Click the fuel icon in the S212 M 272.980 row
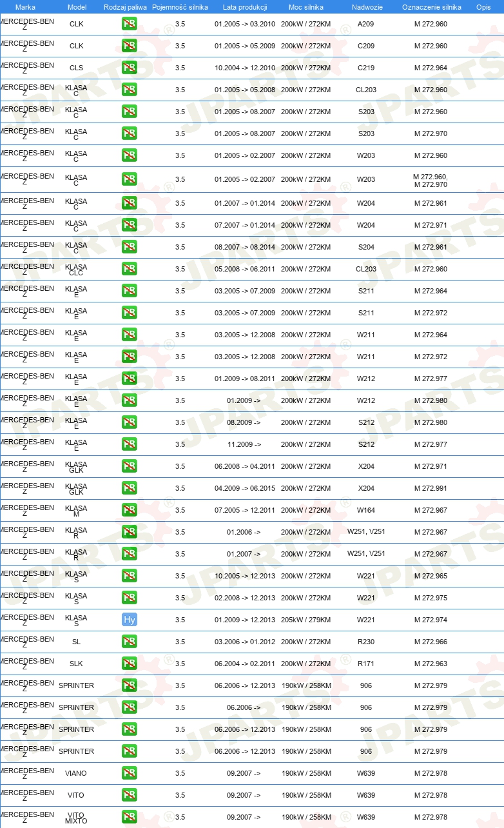 click(x=129, y=422)
